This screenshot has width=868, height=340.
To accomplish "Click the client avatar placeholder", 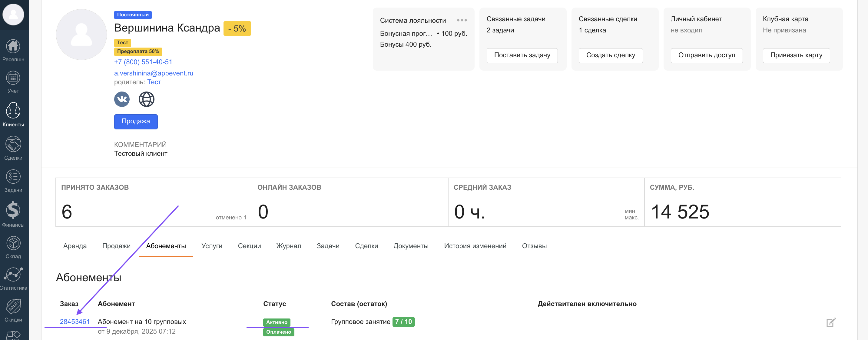I will 81,35.
